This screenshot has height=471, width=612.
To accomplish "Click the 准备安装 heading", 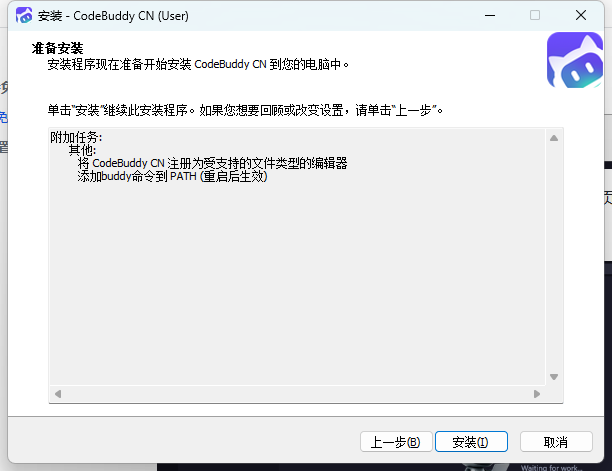I will click(57, 48).
